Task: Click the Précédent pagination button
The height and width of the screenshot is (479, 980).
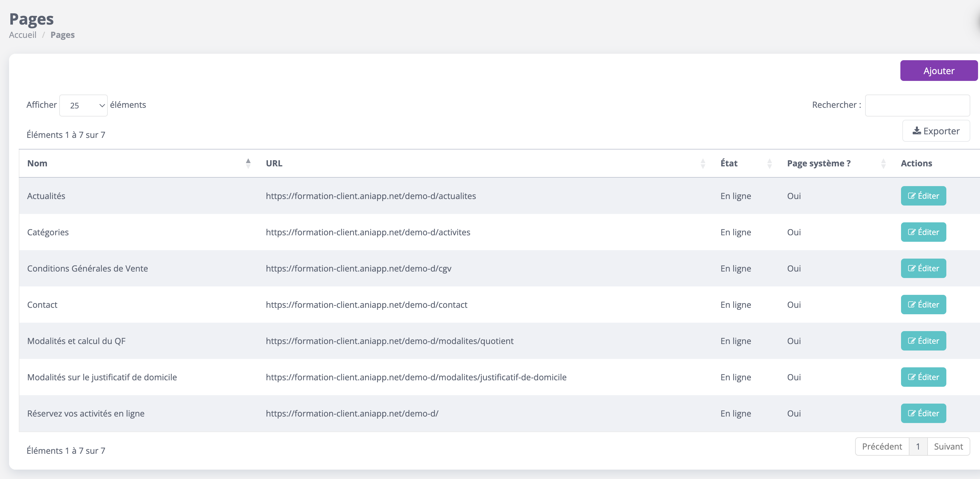Action: [882, 446]
